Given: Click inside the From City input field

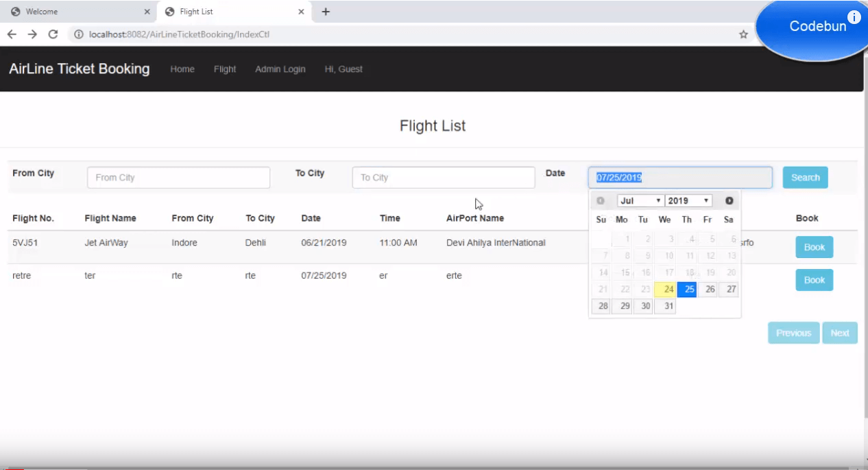Looking at the screenshot, I should click(x=178, y=177).
